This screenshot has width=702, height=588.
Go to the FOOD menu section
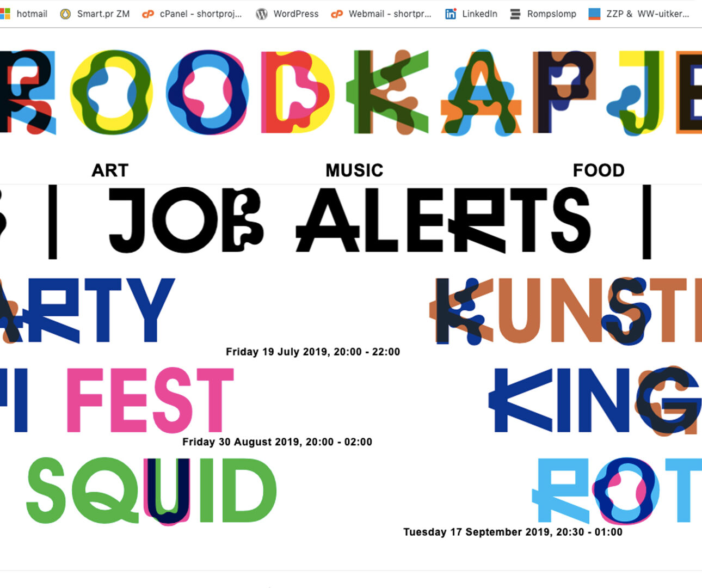(x=599, y=170)
